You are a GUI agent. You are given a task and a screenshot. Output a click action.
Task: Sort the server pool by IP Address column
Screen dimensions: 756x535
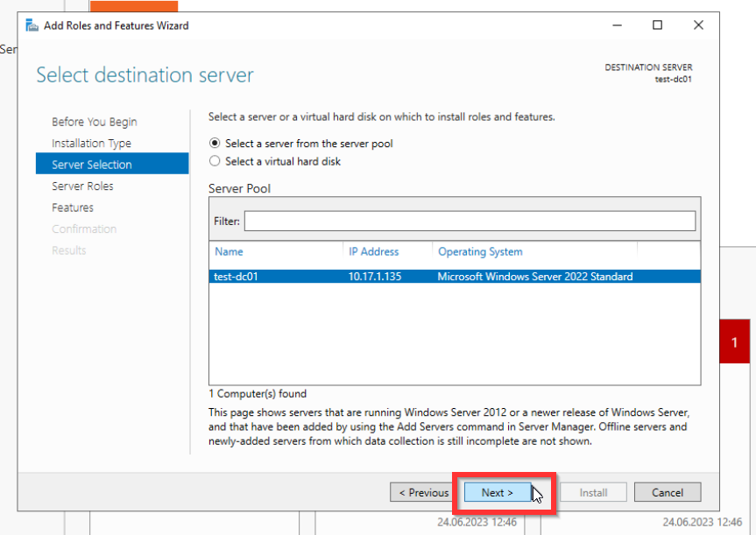[x=374, y=251]
